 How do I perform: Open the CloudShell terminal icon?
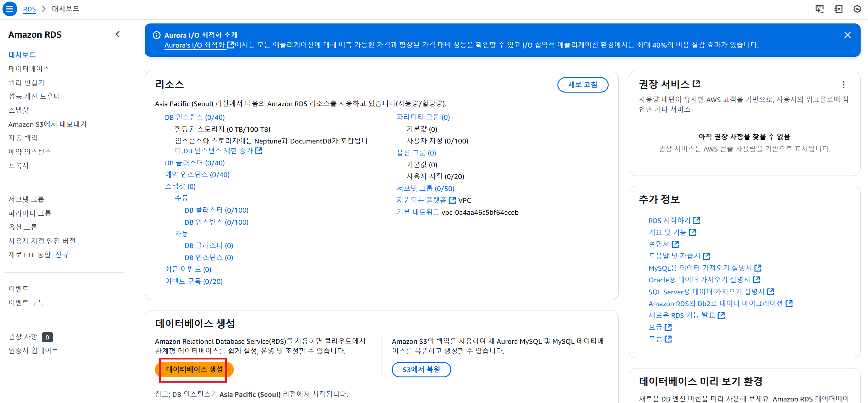[x=819, y=9]
